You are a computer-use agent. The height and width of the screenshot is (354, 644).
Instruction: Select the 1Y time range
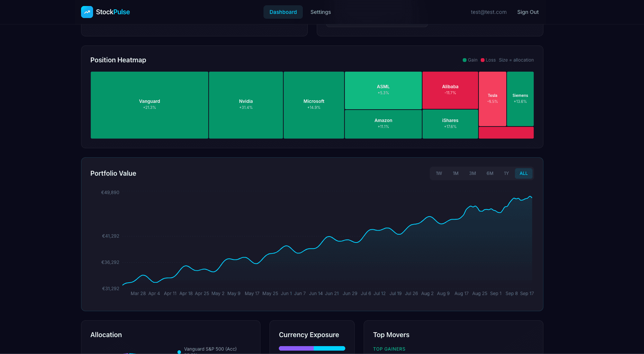[506, 173]
